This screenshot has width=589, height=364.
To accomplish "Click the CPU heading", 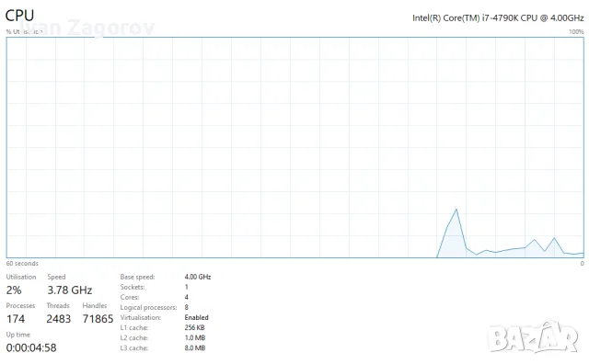I will pos(19,16).
